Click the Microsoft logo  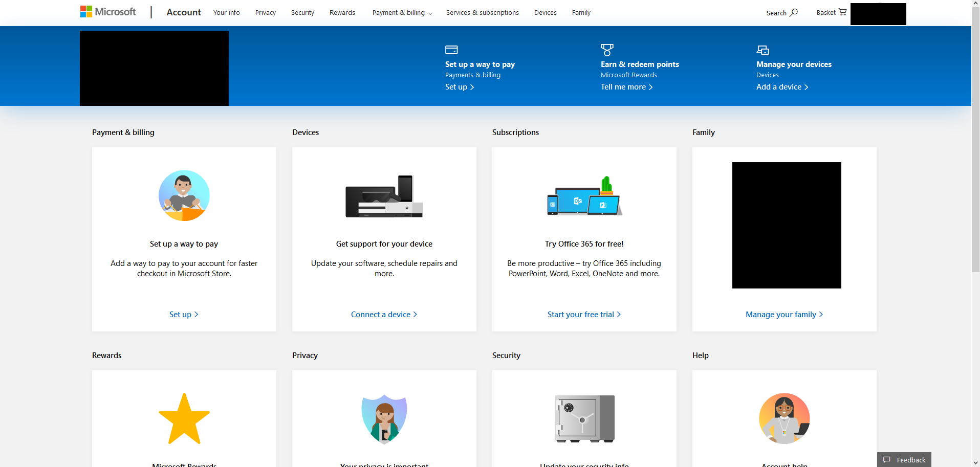[108, 12]
